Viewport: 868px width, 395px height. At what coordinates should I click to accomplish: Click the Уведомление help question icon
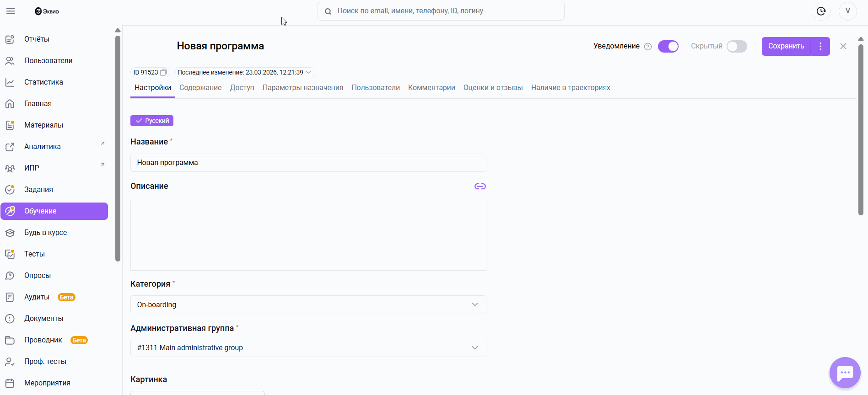coord(648,47)
